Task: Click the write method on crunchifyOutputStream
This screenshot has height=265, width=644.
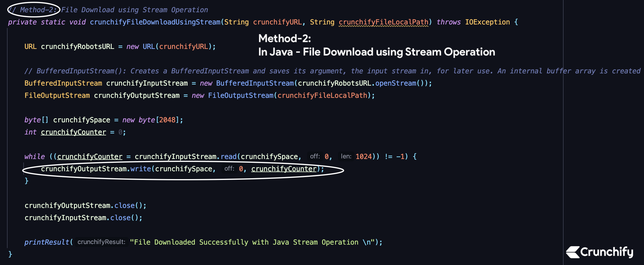Action: [140, 169]
